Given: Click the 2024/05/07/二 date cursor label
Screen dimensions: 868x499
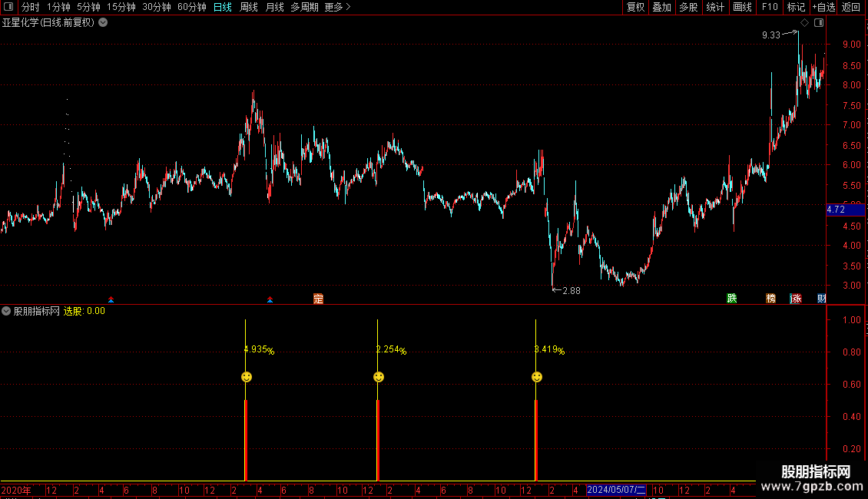Looking at the screenshot, I should tap(616, 490).
